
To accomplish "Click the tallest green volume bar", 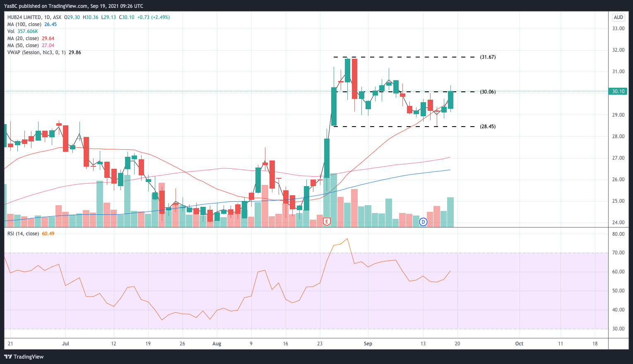I will point(333,200).
